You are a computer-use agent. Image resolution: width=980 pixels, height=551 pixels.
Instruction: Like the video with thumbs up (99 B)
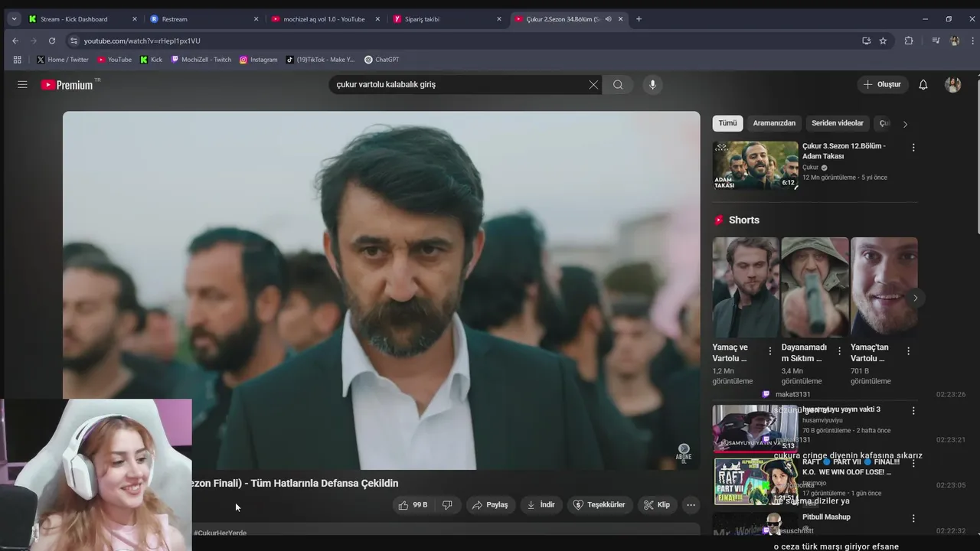413,505
